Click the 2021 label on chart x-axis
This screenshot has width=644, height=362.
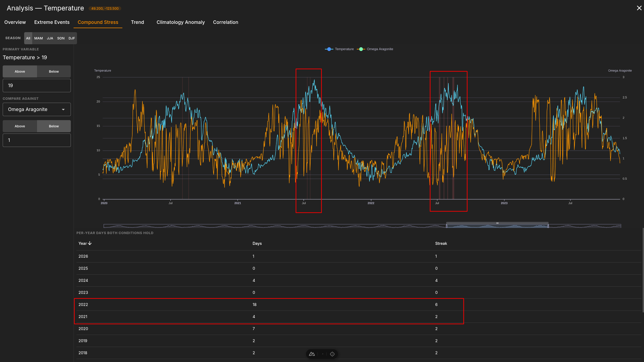[237, 203]
